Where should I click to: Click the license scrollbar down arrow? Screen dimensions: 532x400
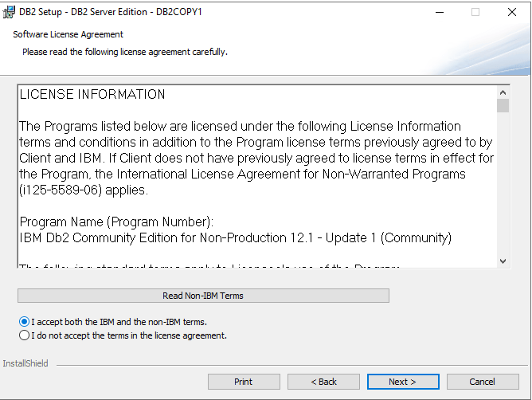point(503,261)
